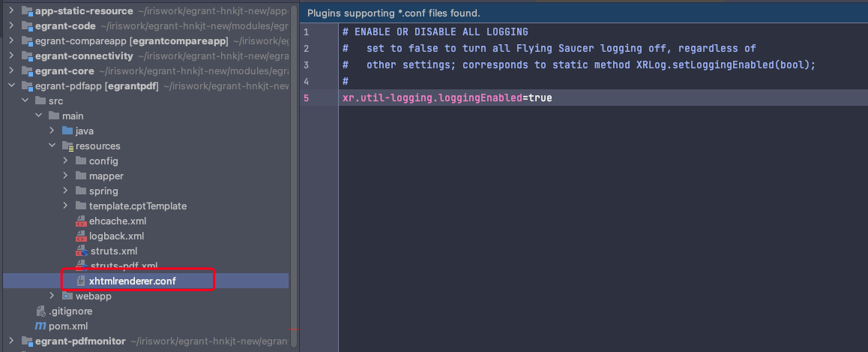
Task: Open the pom.xml Maven file icon
Action: point(40,326)
